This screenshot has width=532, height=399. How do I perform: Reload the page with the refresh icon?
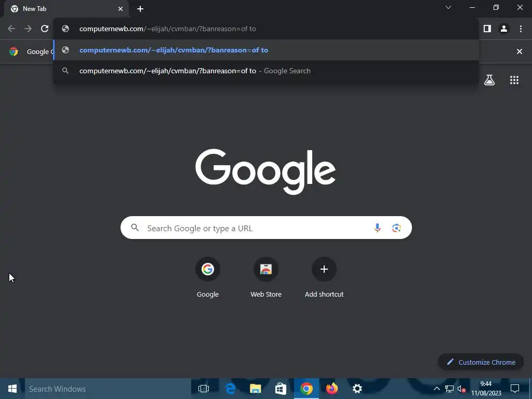[45, 29]
